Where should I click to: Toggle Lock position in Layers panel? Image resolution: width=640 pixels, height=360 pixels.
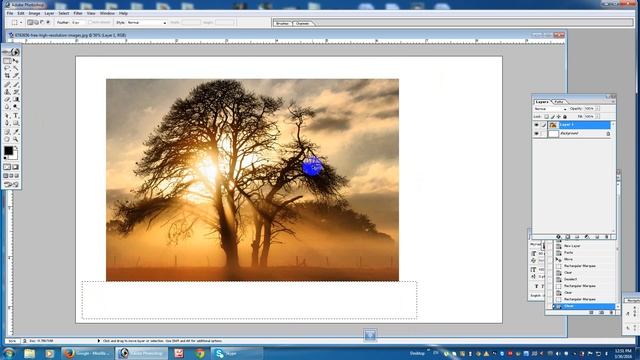[x=559, y=117]
